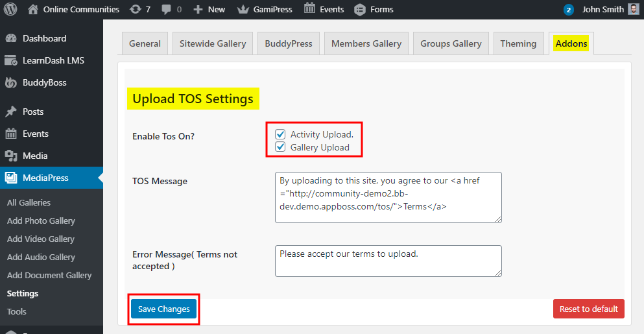
Task: Open BuddyBoss in sidebar
Action: [x=44, y=82]
